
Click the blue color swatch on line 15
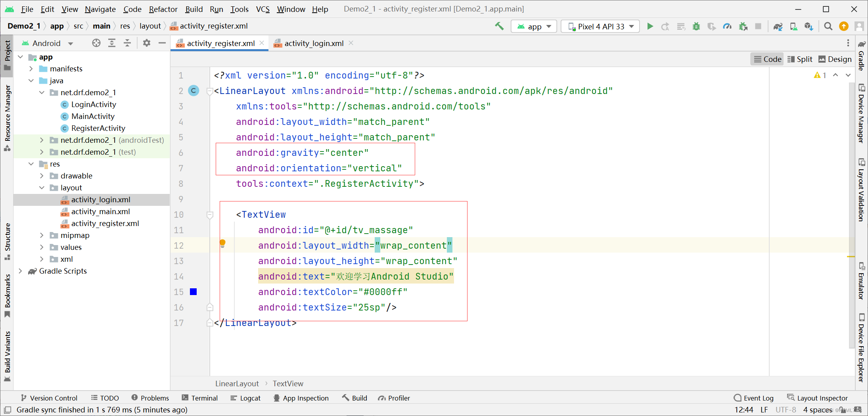click(x=194, y=292)
